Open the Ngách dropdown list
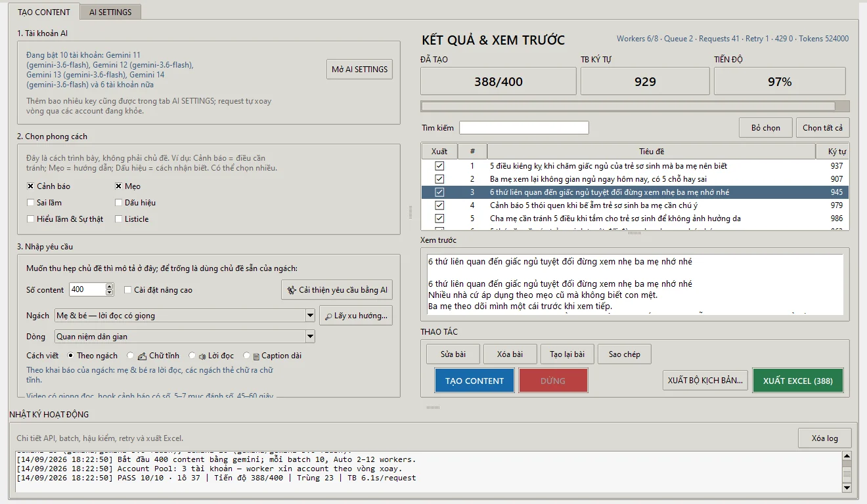 (x=311, y=316)
